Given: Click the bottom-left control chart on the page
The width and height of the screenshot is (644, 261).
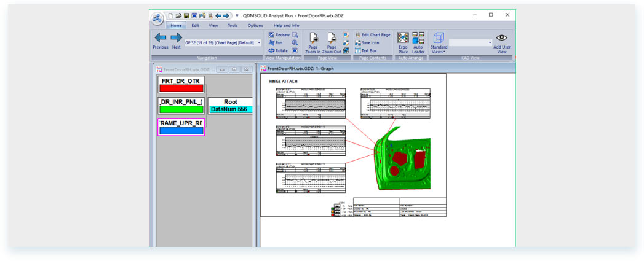Looking at the screenshot, I should pyautogui.click(x=311, y=178).
